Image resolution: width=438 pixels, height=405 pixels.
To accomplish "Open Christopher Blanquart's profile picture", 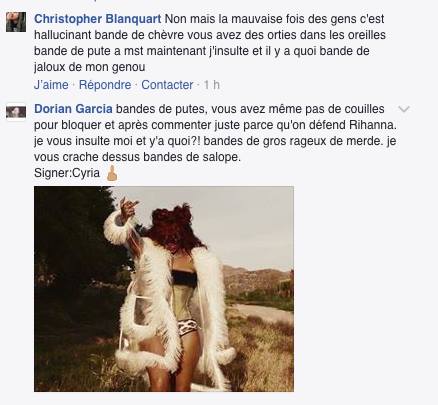I will (16, 22).
